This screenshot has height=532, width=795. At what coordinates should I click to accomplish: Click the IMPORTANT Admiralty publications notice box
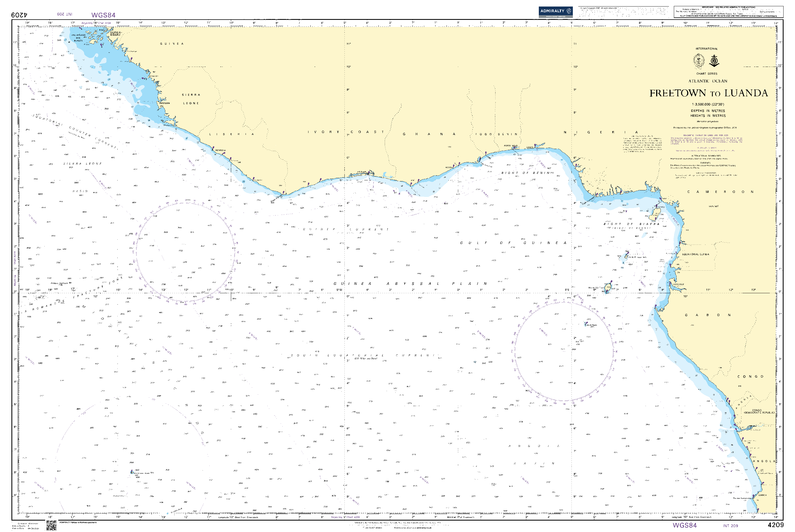tap(729, 12)
